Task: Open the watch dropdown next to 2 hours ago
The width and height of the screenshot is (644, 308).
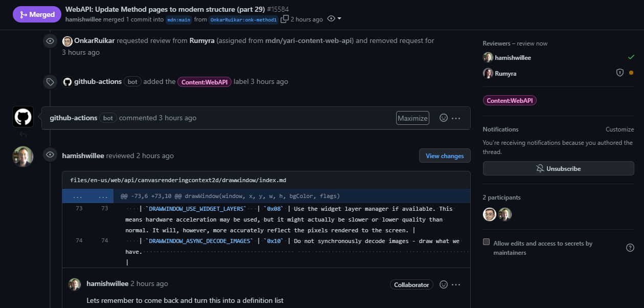Action: click(334, 19)
